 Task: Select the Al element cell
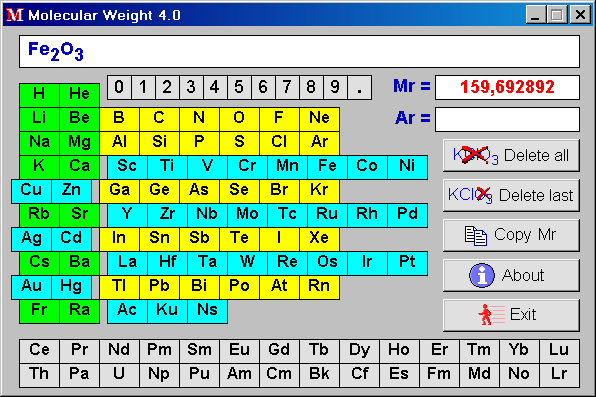119,143
